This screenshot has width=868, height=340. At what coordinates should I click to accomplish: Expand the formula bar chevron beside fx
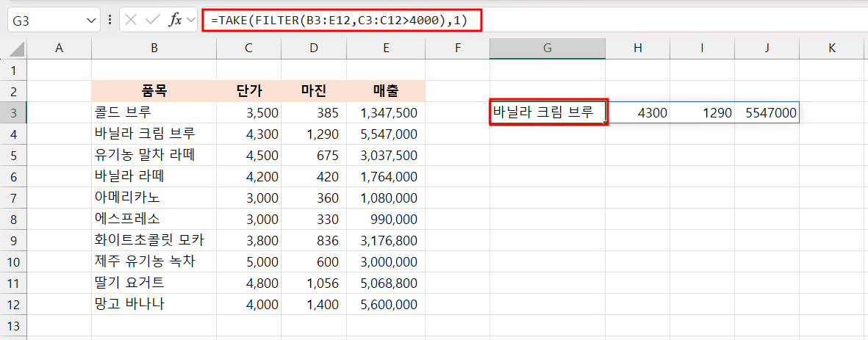pos(192,21)
